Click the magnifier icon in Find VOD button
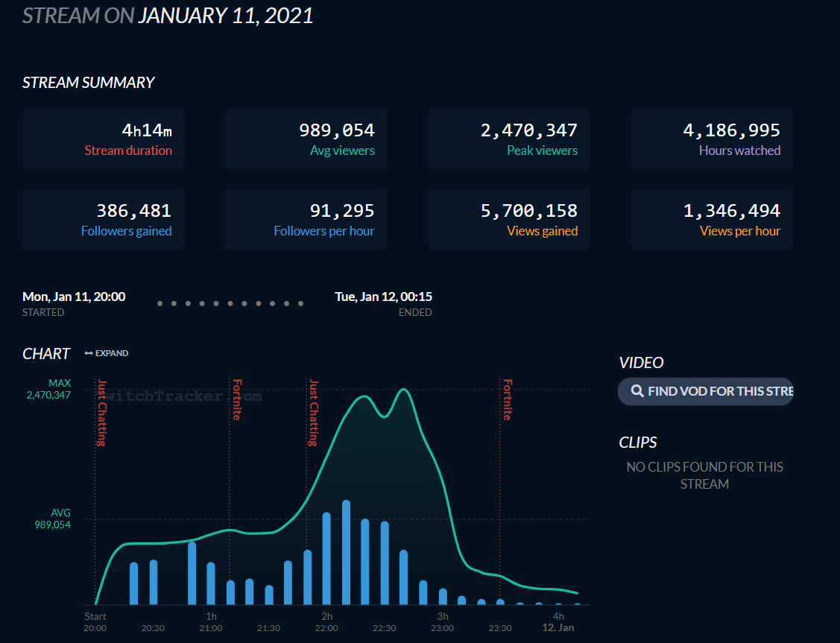 tap(637, 391)
